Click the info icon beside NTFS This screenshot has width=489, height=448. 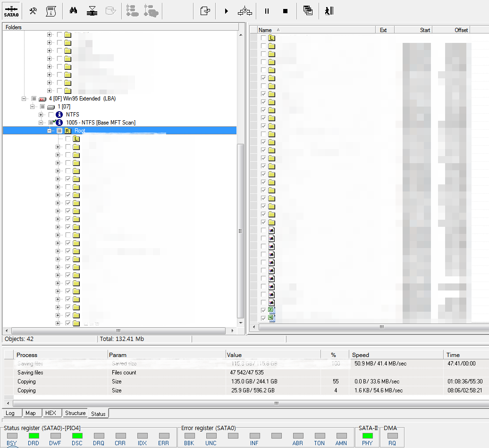[x=59, y=115]
